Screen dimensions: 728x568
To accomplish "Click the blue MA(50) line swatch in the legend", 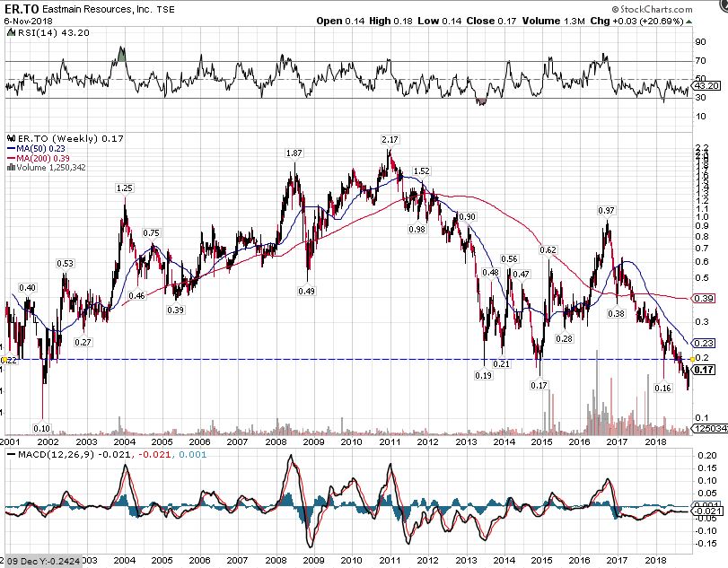I will click(x=11, y=148).
